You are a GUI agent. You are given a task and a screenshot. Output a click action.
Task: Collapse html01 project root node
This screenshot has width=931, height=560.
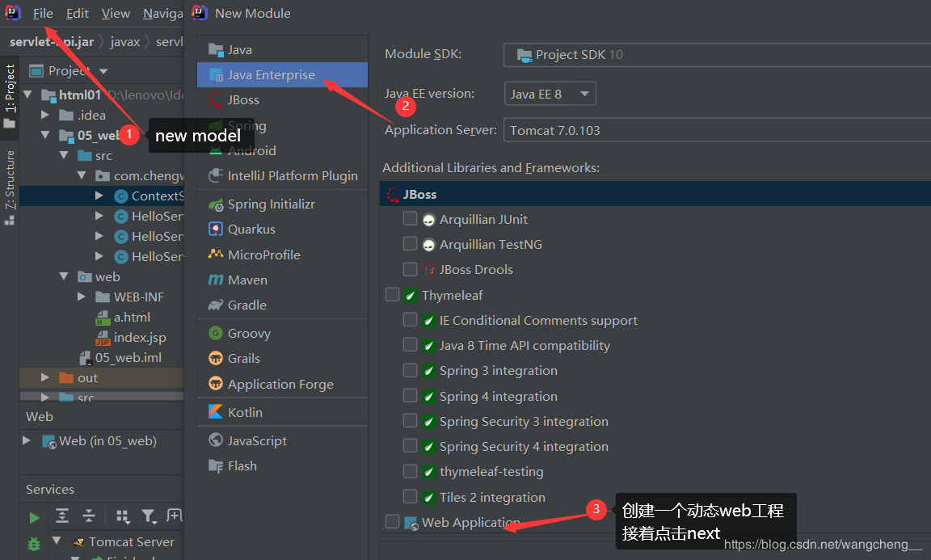27,95
